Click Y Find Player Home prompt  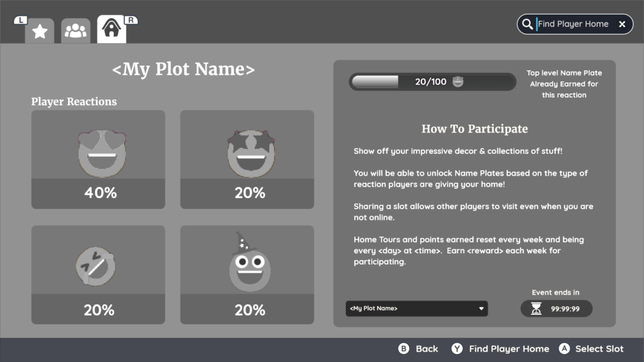(500, 349)
